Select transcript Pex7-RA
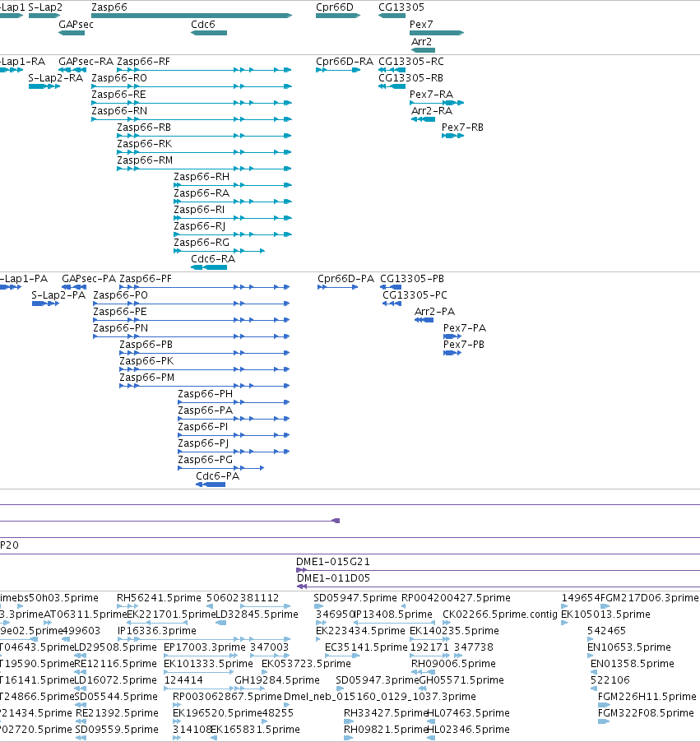The width and height of the screenshot is (700, 742). [431, 94]
